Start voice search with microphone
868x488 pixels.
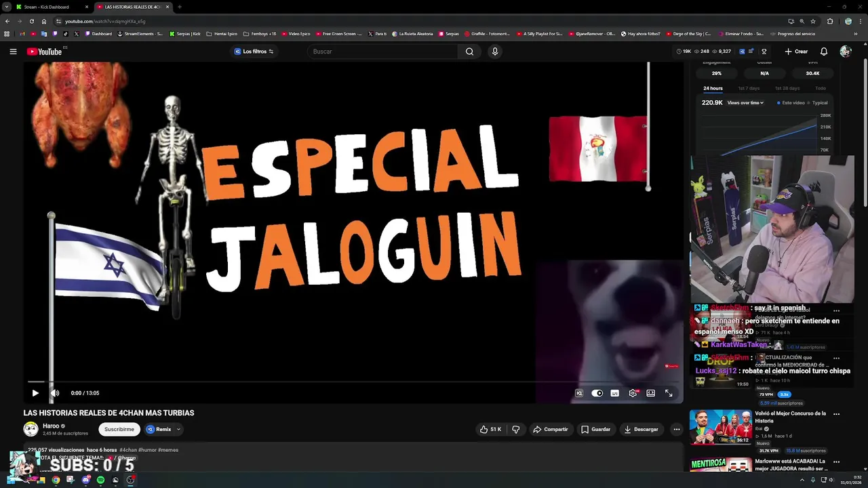point(495,52)
